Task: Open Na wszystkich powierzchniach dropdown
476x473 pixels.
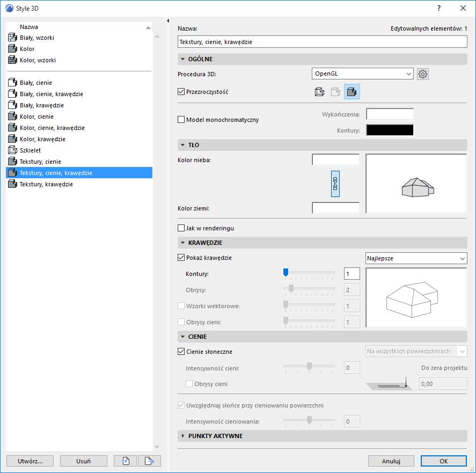Action: pyautogui.click(x=416, y=351)
